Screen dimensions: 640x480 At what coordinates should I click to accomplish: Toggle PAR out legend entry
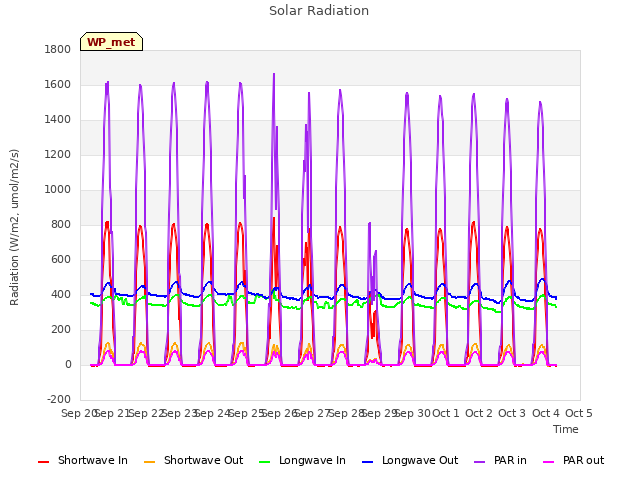tap(573, 460)
